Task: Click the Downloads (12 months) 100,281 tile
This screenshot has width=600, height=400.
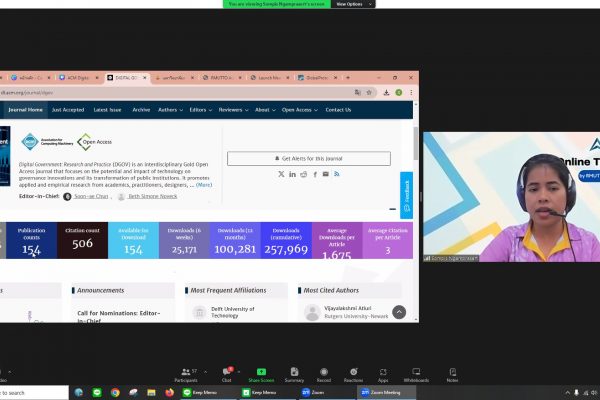Action: pos(235,240)
